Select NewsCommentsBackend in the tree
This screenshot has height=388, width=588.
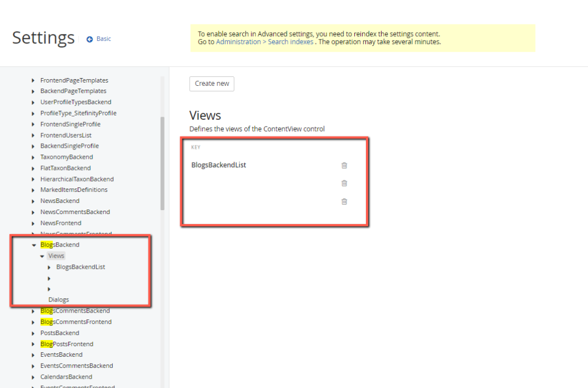coord(75,212)
